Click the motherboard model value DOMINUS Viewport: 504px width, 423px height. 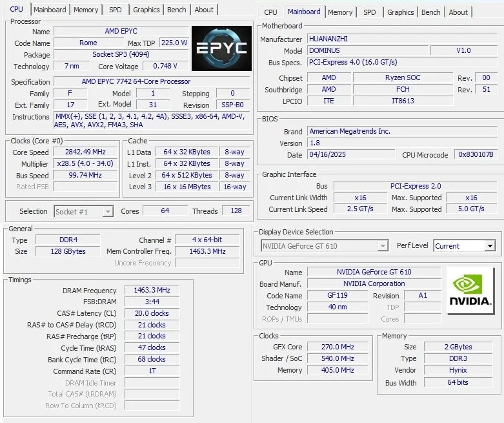[x=368, y=50]
